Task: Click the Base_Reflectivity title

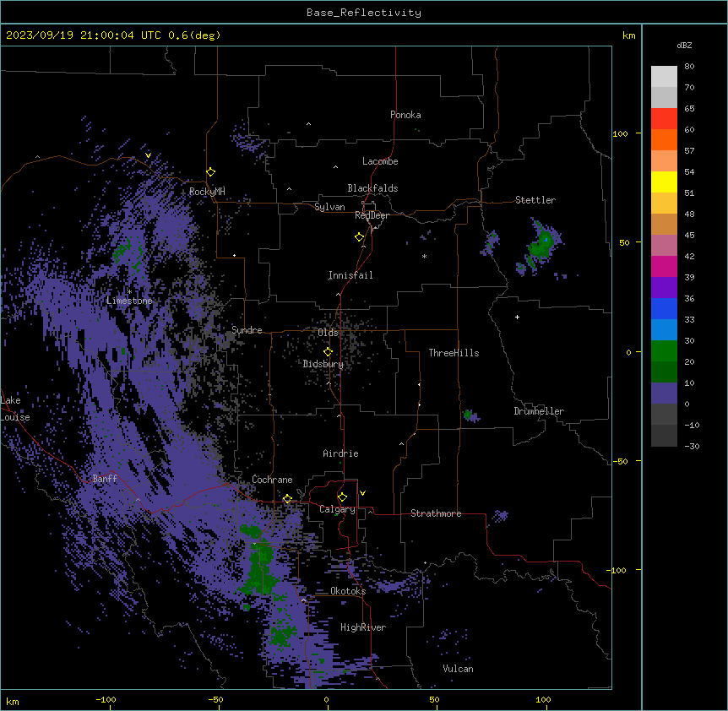Action: pyautogui.click(x=364, y=13)
